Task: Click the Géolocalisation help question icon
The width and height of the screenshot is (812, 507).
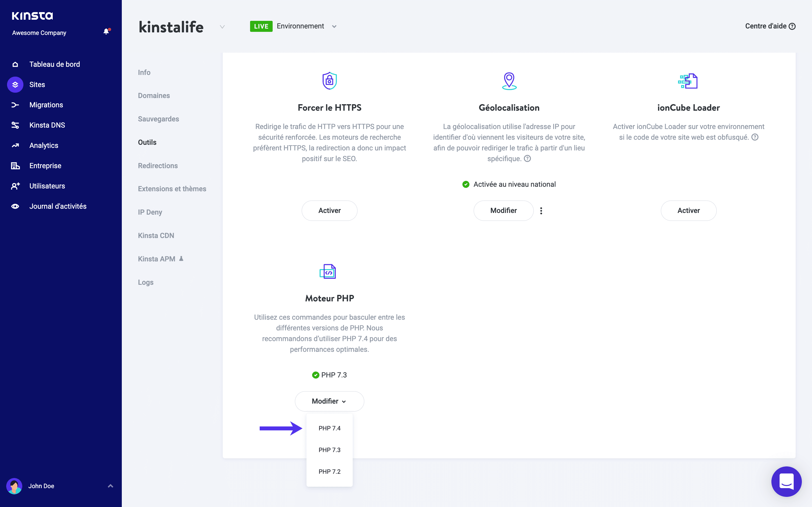Action: point(528,159)
